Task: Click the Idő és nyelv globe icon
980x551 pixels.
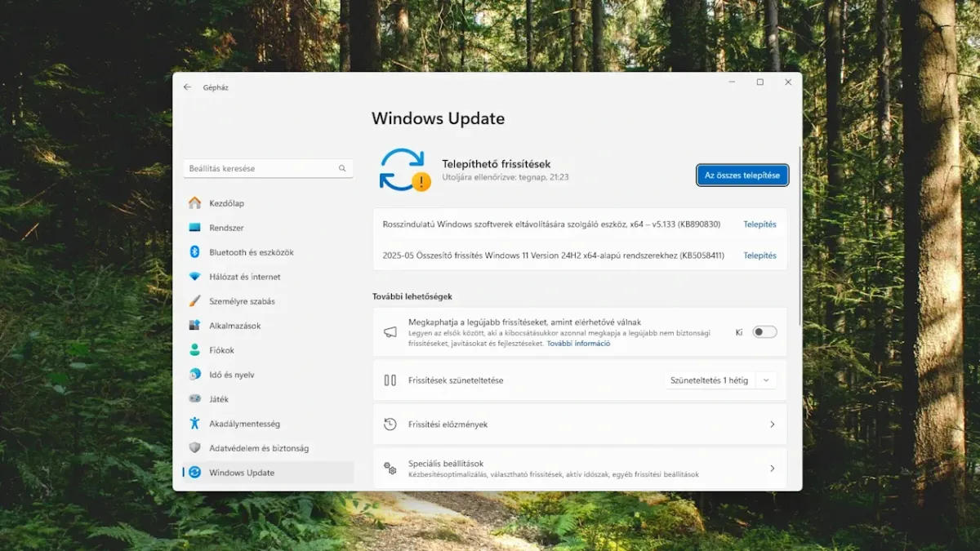Action: click(194, 375)
